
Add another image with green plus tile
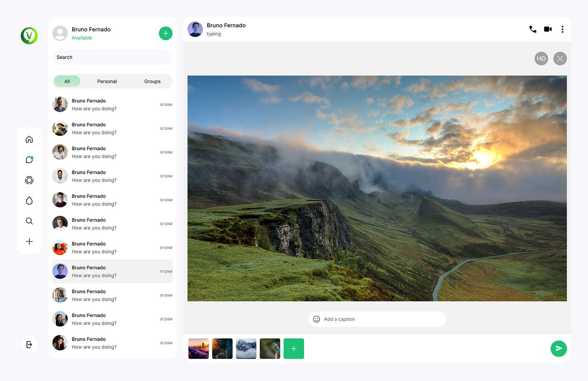click(294, 348)
